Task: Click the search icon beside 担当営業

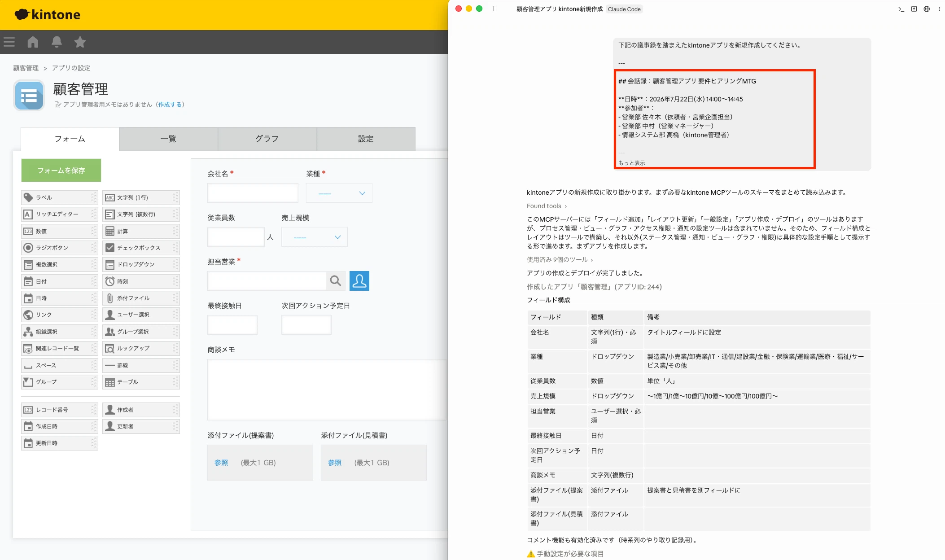Action: [335, 281]
